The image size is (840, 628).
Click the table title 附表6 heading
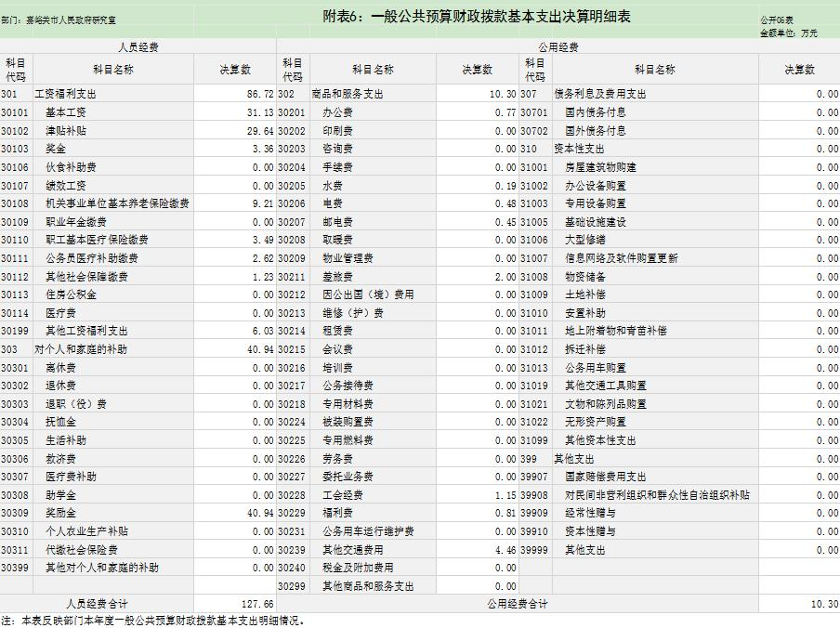click(x=476, y=18)
